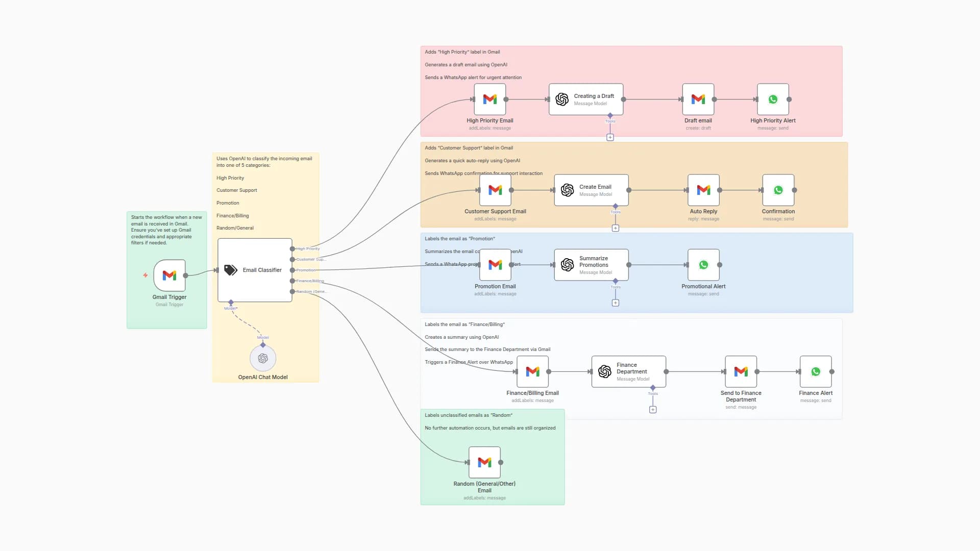This screenshot has height=551, width=980.
Task: Select the Finance Department message model node
Action: coord(628,371)
